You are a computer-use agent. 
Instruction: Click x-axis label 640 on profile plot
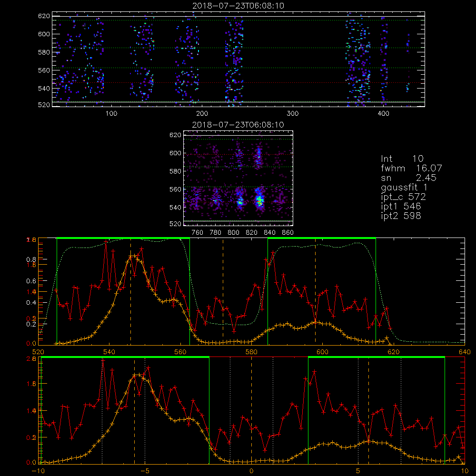465,352
